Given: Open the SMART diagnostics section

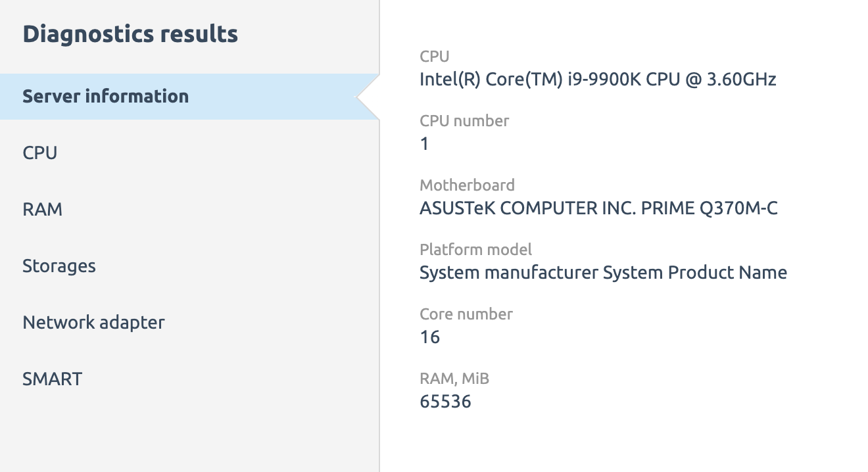Looking at the screenshot, I should (189, 379).
